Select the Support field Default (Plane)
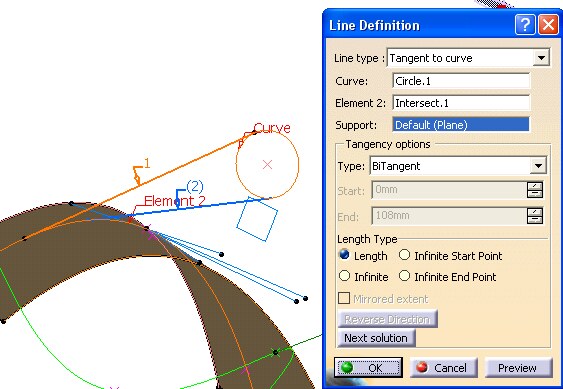This screenshot has height=389, width=563. pyautogui.click(x=461, y=125)
